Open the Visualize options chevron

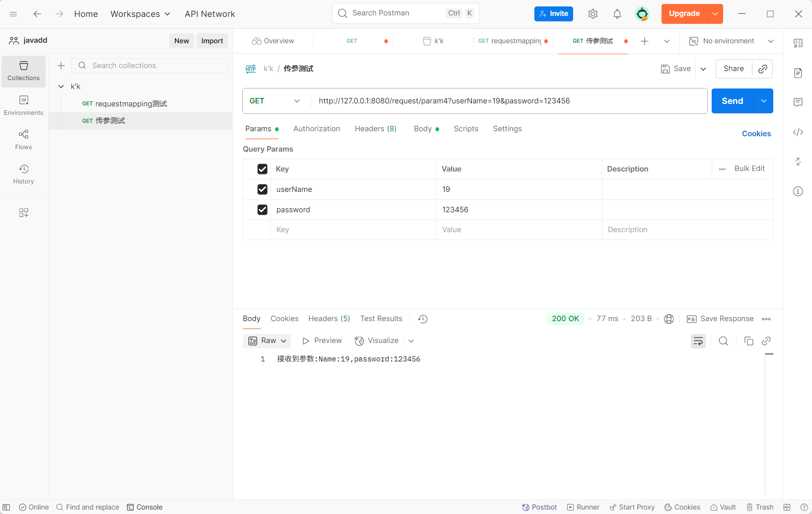pyautogui.click(x=411, y=341)
